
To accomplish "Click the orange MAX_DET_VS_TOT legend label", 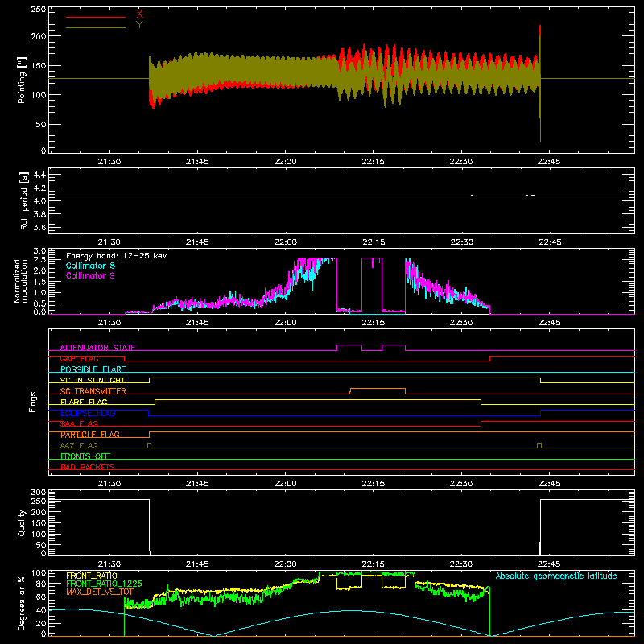I will click(100, 592).
